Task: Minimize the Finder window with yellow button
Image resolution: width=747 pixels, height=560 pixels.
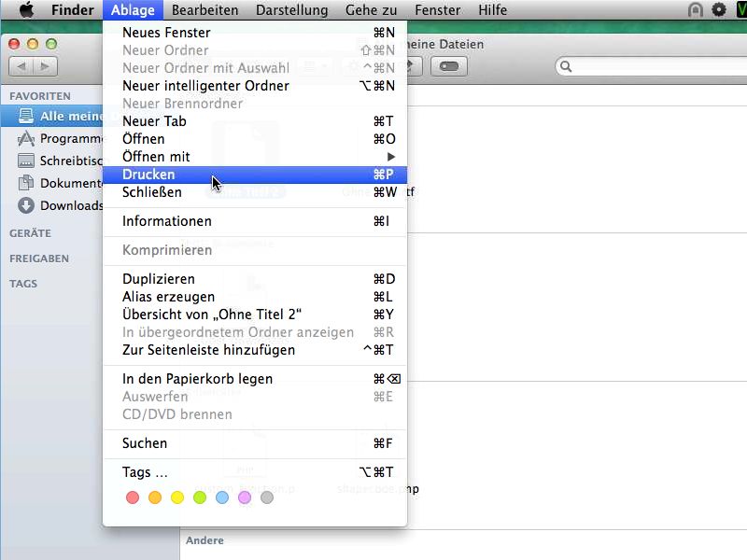Action: tap(33, 44)
